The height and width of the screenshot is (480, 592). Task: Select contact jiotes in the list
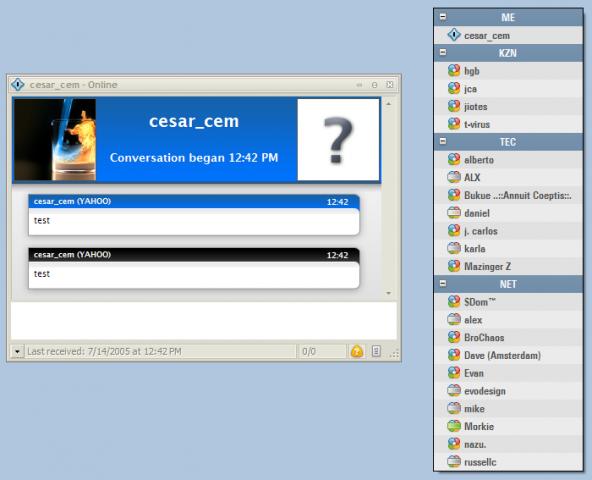[x=508, y=106]
